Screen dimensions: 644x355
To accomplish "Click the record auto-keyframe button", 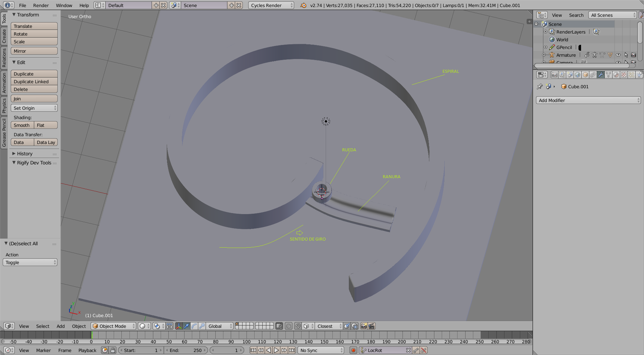I will [353, 350].
